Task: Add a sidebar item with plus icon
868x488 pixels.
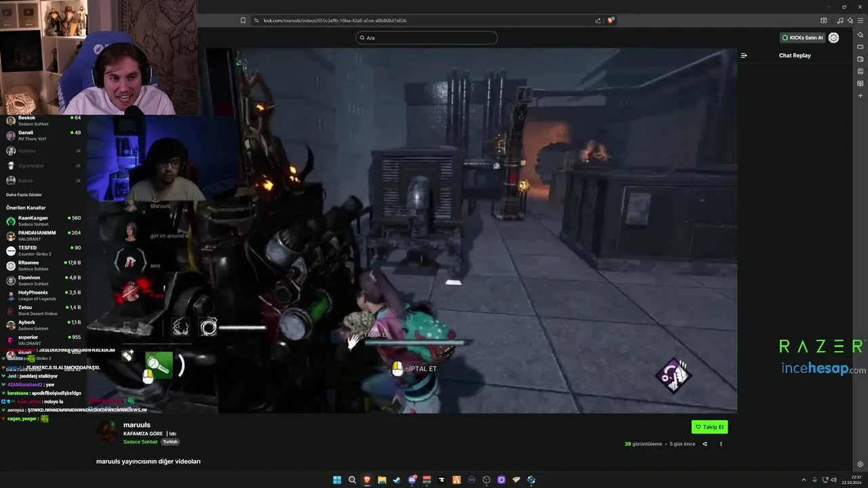Action: (860, 96)
